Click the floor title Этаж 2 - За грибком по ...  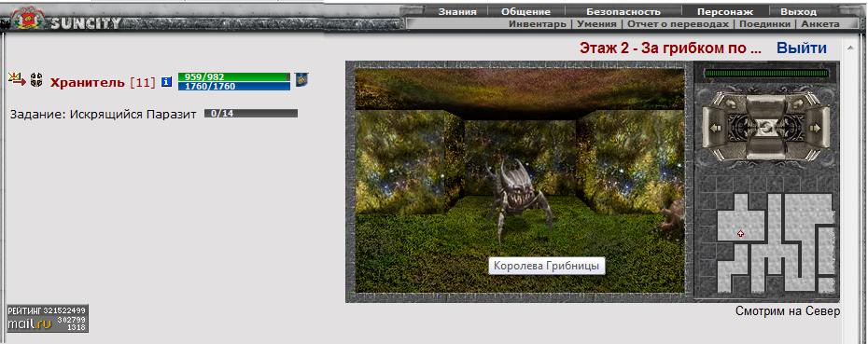[670, 48]
